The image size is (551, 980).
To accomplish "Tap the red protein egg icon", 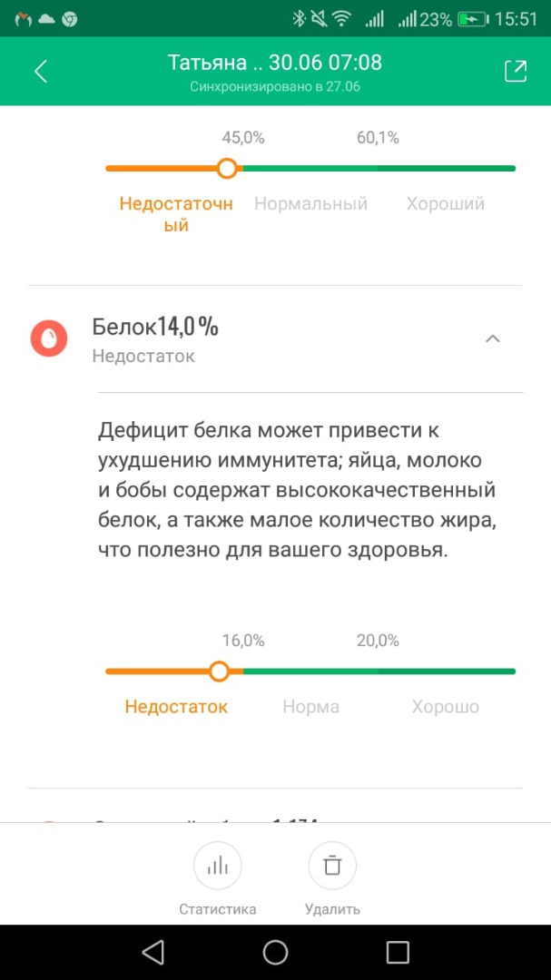I will (48, 338).
